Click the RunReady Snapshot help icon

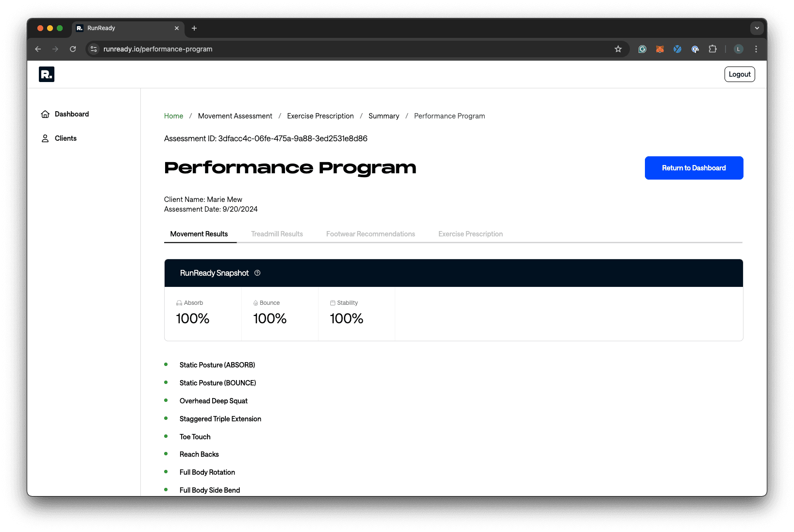257,273
